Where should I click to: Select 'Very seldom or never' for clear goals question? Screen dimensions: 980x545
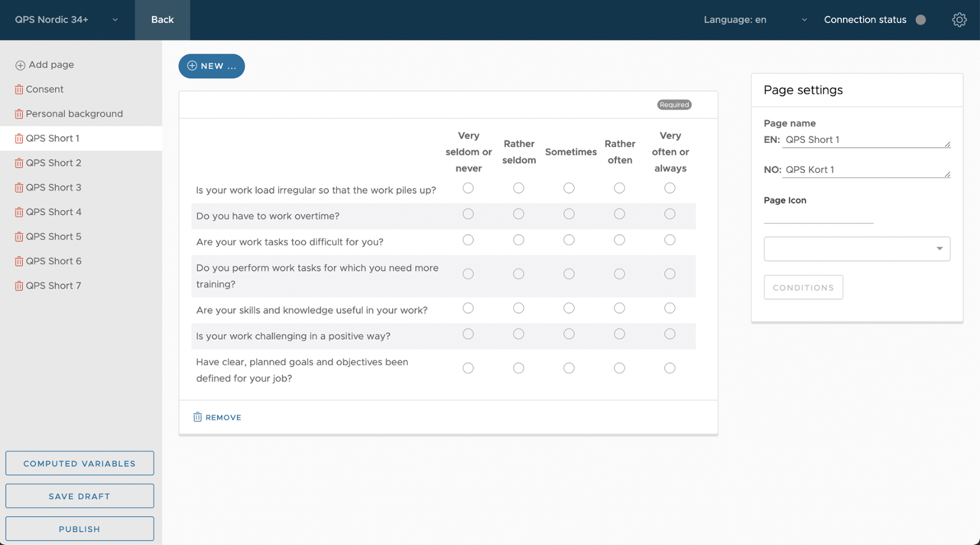click(468, 368)
